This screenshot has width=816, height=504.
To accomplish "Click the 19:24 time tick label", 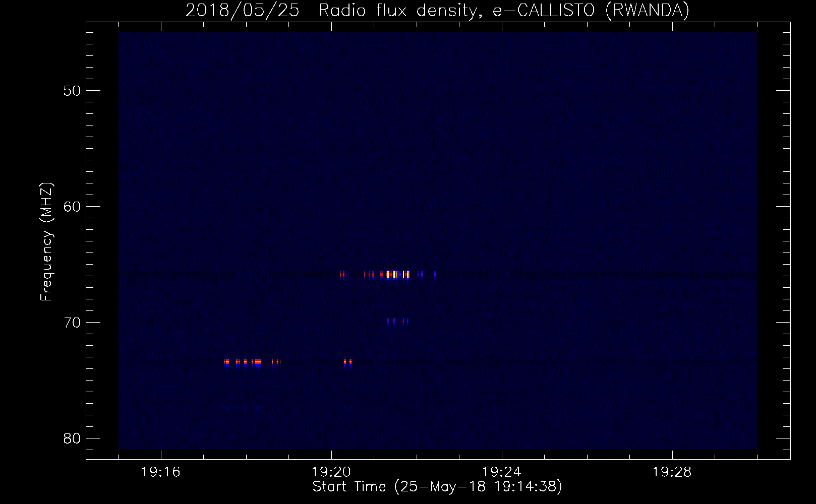I will pyautogui.click(x=502, y=472).
